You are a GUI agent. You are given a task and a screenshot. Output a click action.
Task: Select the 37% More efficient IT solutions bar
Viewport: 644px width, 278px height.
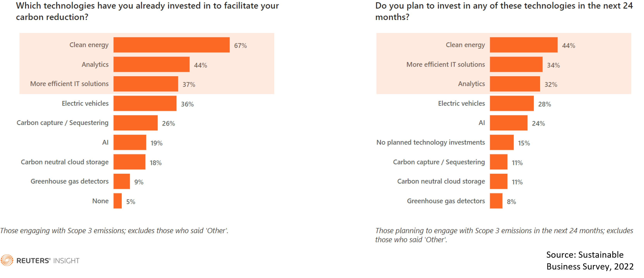[146, 84]
